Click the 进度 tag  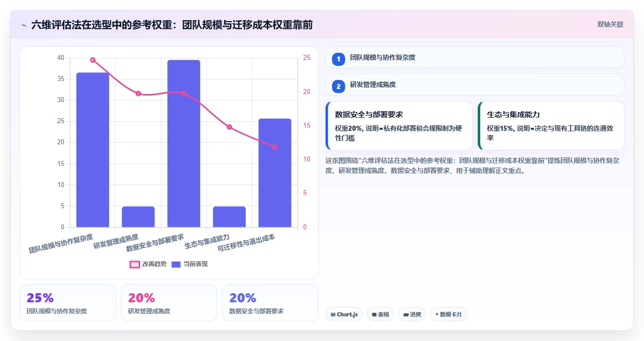[x=412, y=314]
